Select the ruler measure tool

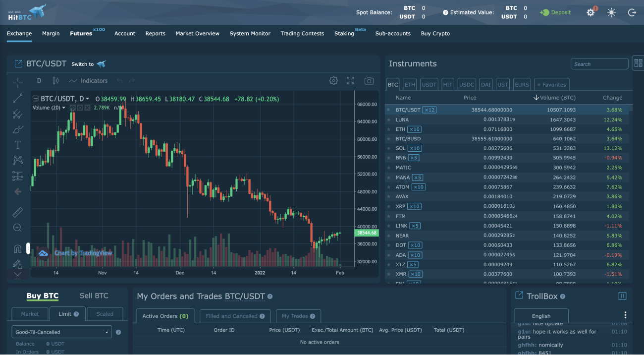(x=18, y=212)
